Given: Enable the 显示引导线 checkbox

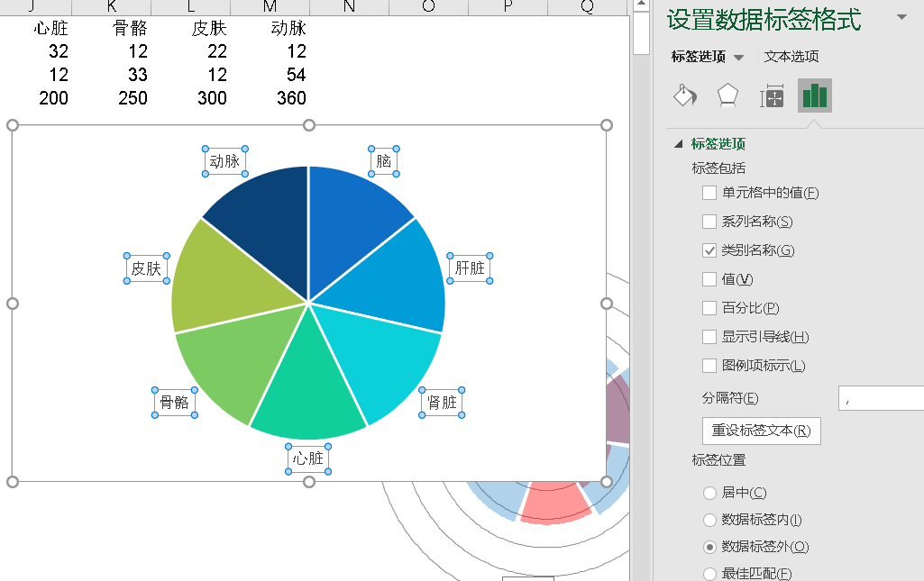Looking at the screenshot, I should pos(709,337).
